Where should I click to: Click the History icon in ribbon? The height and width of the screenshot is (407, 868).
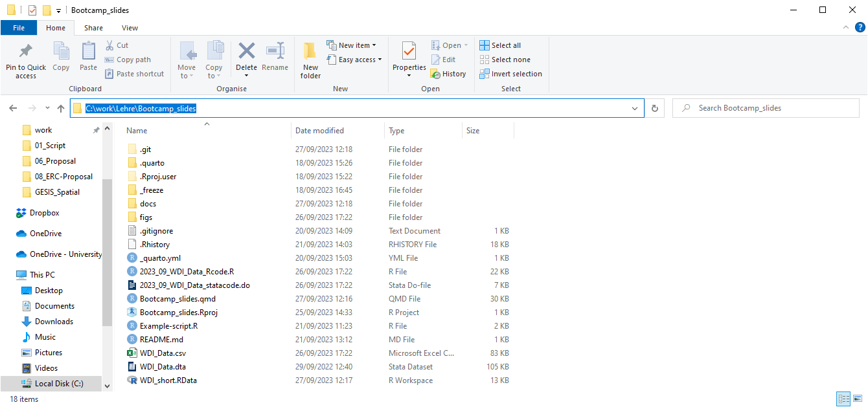[x=436, y=74]
